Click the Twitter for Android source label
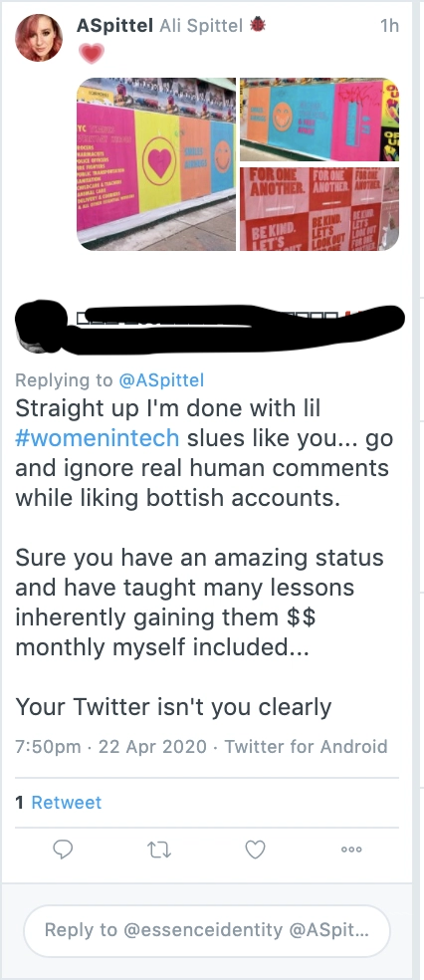 pyautogui.click(x=306, y=746)
